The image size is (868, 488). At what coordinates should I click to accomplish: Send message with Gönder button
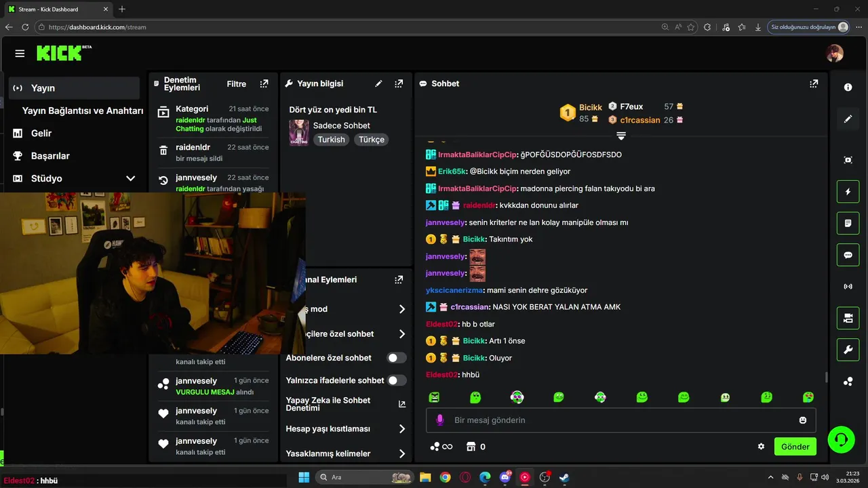pyautogui.click(x=795, y=447)
